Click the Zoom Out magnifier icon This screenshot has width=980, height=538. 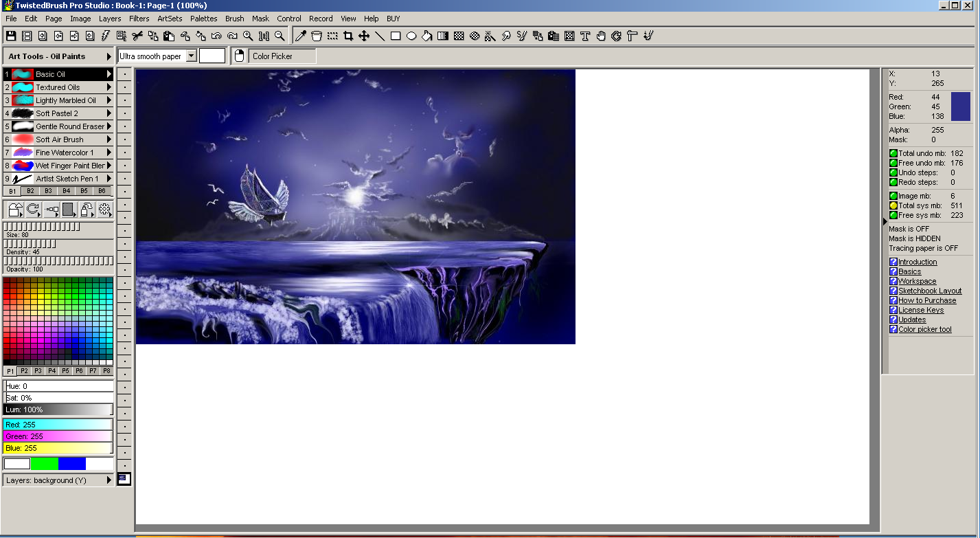tap(280, 36)
